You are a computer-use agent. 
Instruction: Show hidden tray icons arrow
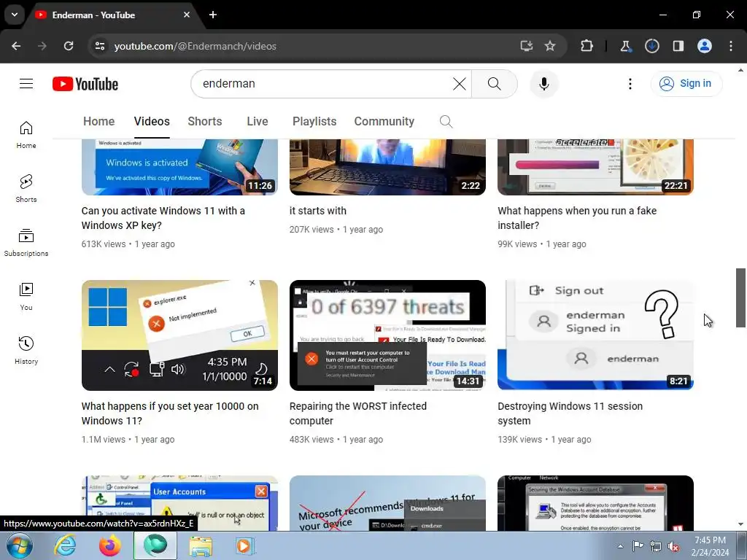620,546
